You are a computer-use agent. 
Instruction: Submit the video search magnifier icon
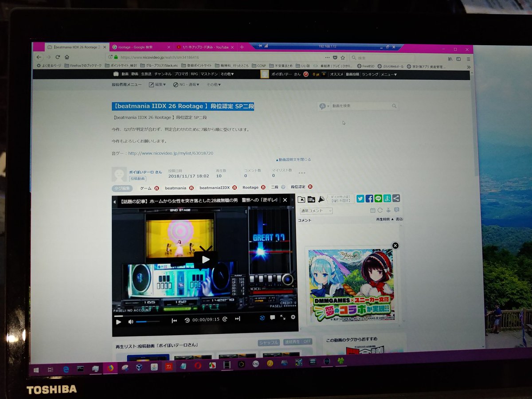coord(394,106)
